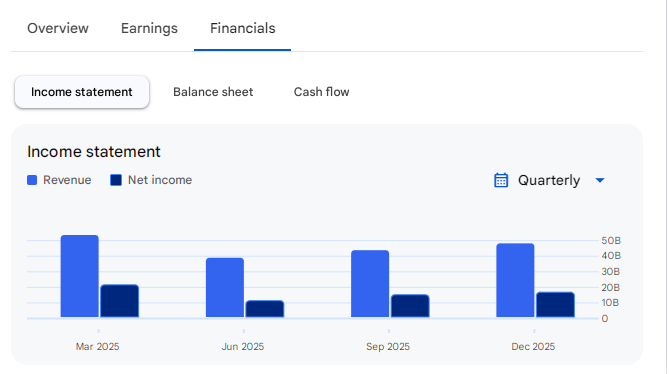Click the calendar icon next to Quarterly
Image resolution: width=669 pixels, height=374 pixels.
click(501, 180)
